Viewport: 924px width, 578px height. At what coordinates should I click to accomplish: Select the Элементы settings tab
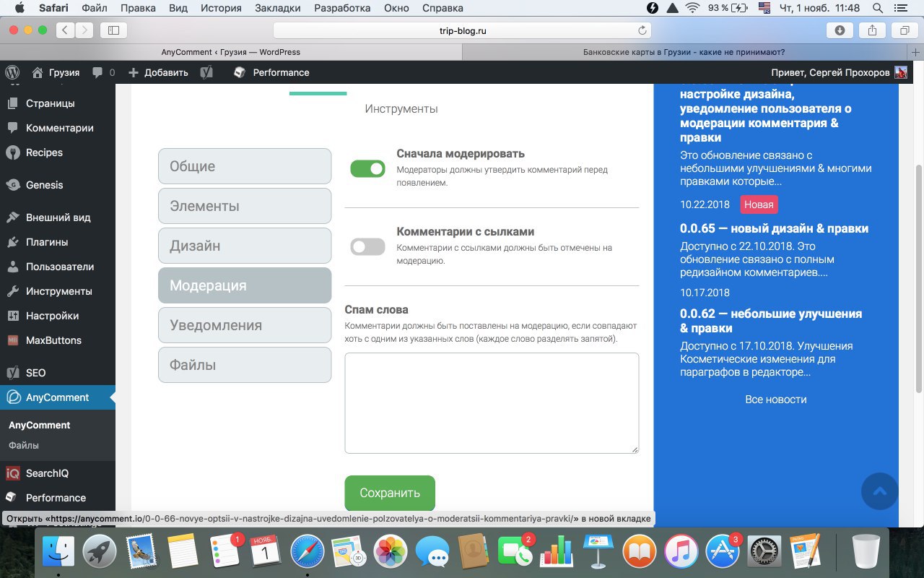[245, 206]
